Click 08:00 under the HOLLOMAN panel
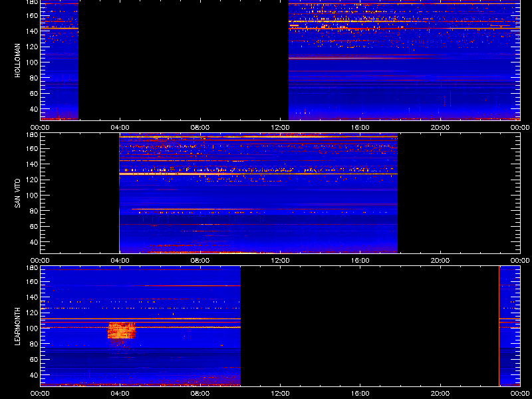 [x=200, y=128]
